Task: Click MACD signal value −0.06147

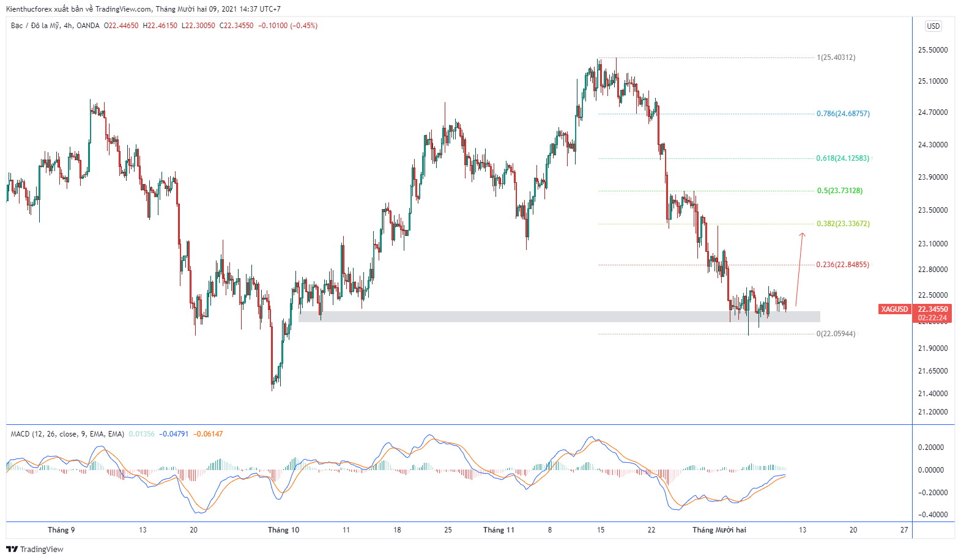Action: pos(208,434)
